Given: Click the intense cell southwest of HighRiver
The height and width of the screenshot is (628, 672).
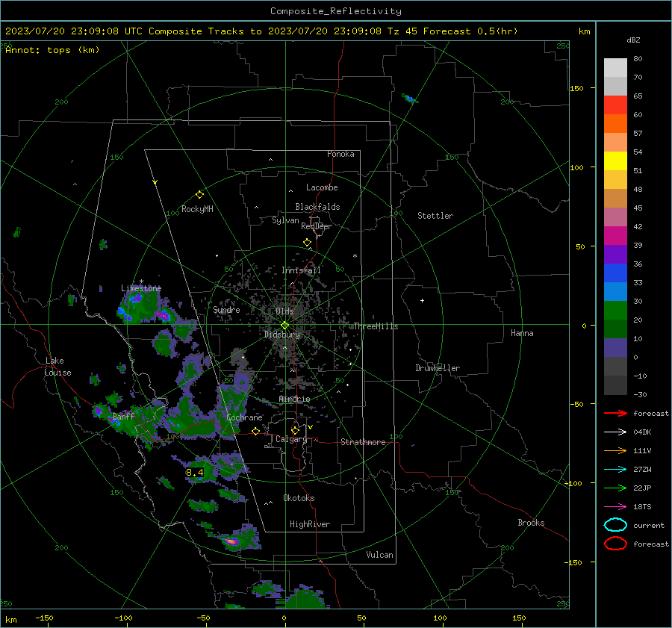Looking at the screenshot, I should 231,541.
